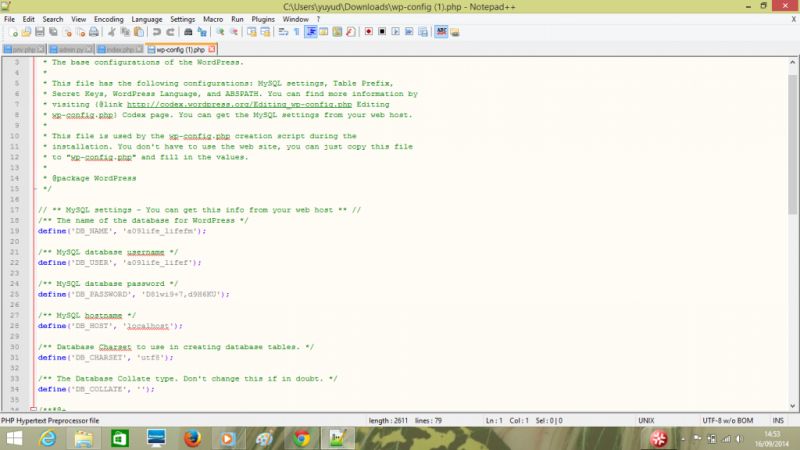Toggle the ABC spell-check toolbar button

click(x=441, y=32)
